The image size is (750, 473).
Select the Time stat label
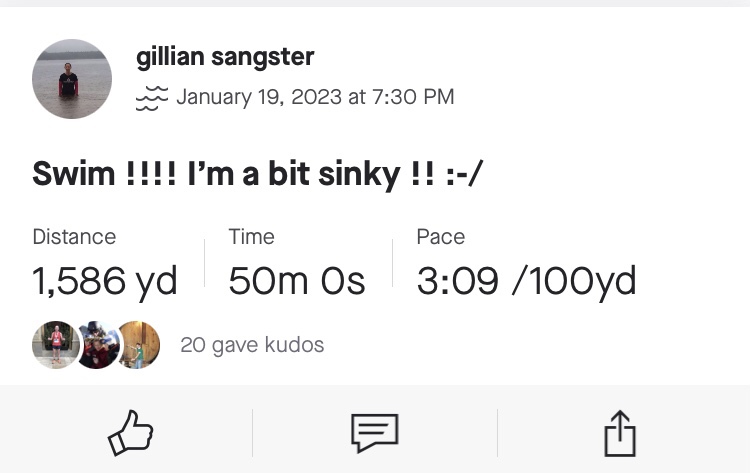(251, 237)
